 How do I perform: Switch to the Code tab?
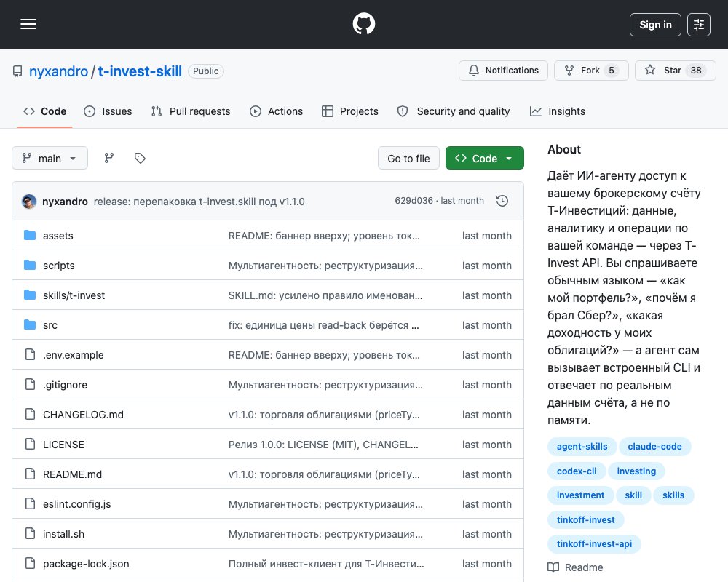[44, 111]
